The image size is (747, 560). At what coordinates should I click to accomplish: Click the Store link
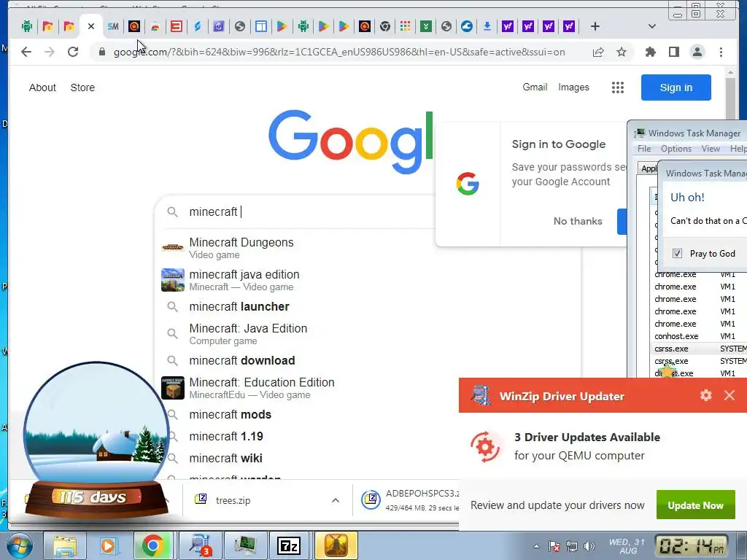(x=82, y=87)
